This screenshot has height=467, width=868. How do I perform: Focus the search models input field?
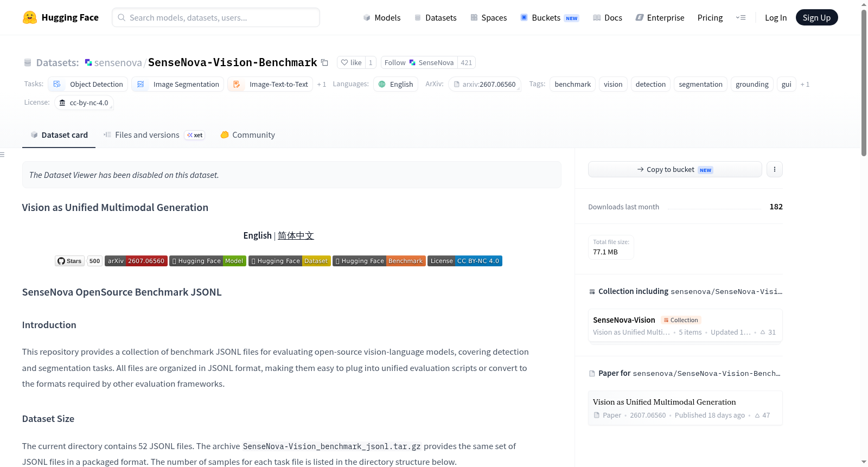(x=216, y=17)
